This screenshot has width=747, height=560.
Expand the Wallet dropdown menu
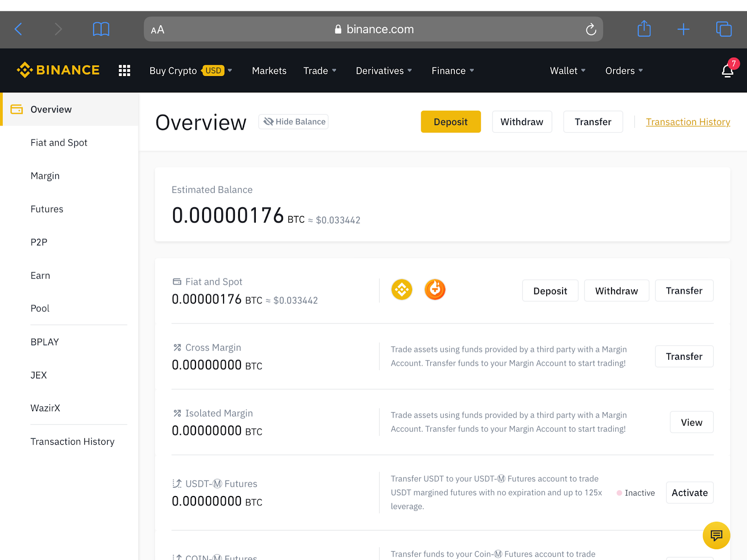point(568,70)
